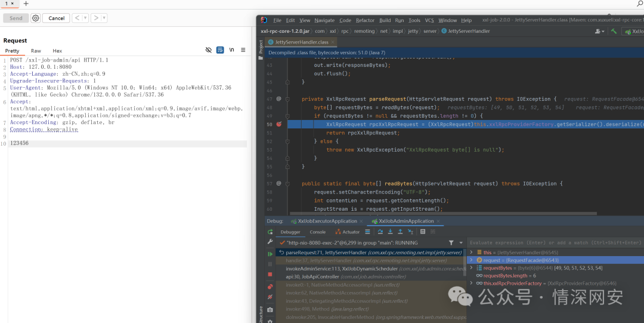The height and width of the screenshot is (323, 644).
Task: Expand the requestBytes variable node
Action: [x=471, y=268]
